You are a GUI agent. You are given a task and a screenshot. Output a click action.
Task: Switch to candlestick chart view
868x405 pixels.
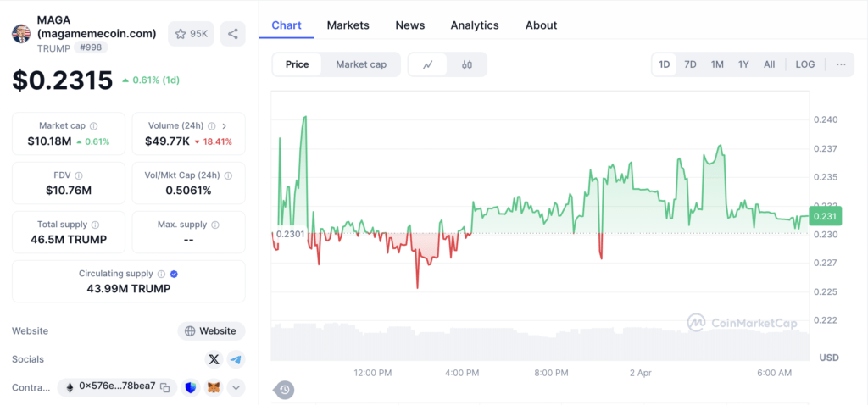(467, 64)
